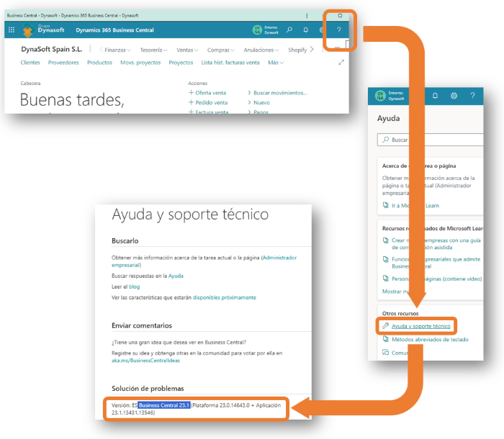Click Otros recursos heading in Ayuda panel

tap(400, 313)
